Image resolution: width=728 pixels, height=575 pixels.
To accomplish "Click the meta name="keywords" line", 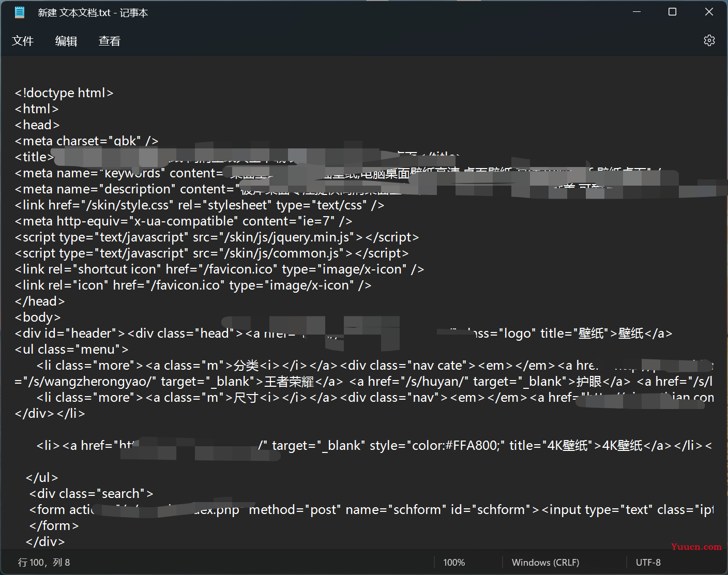I will pyautogui.click(x=338, y=173).
